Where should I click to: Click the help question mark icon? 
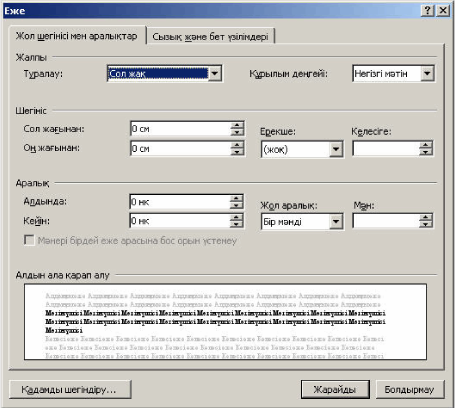point(428,10)
